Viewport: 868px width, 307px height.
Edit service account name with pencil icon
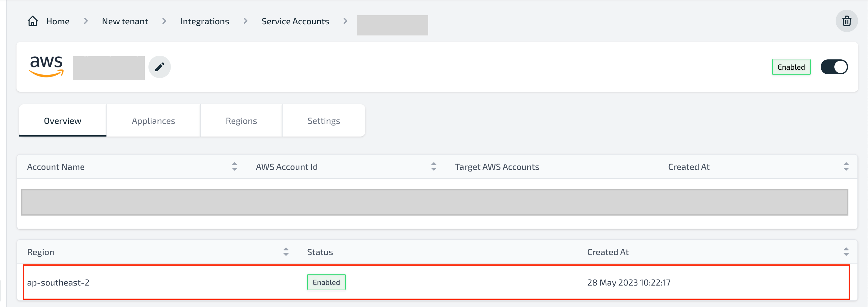coord(159,67)
